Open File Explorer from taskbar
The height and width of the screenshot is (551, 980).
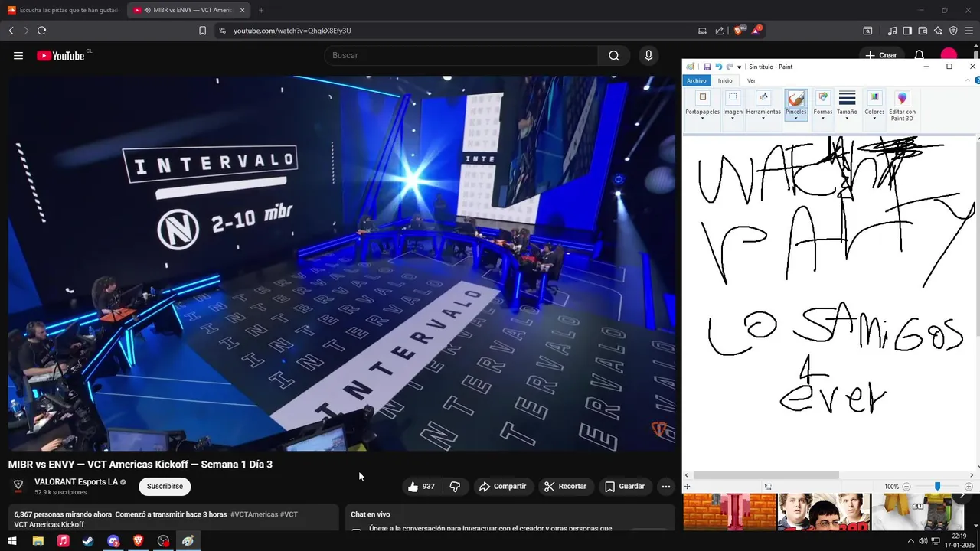click(38, 541)
